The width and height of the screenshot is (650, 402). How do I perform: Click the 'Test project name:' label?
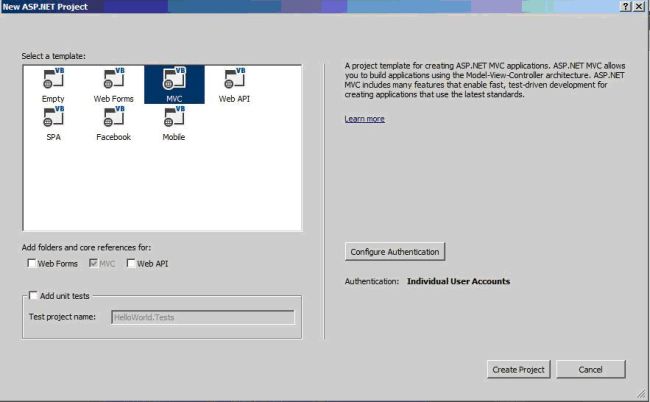click(x=62, y=317)
